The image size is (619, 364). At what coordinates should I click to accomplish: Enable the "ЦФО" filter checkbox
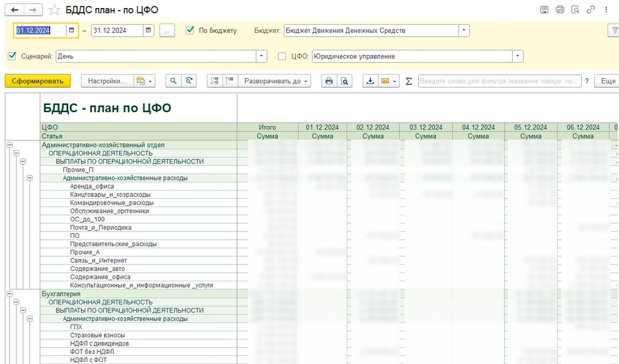(282, 56)
